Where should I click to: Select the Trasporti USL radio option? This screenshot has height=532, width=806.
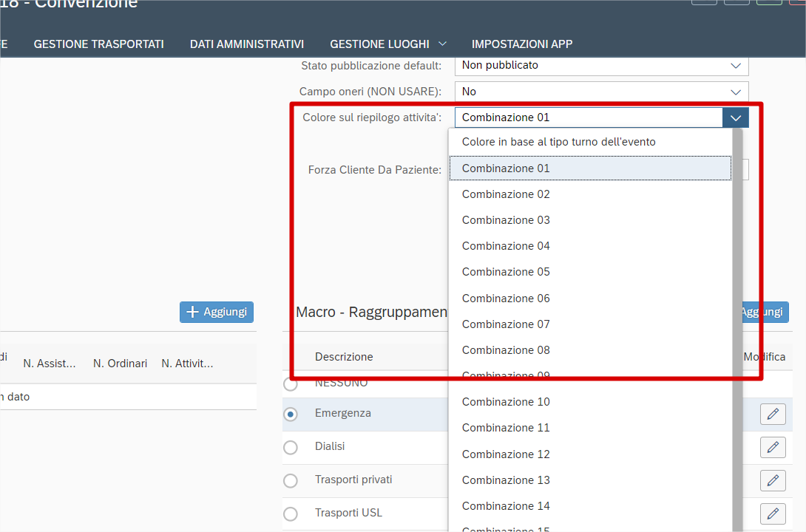coord(291,514)
